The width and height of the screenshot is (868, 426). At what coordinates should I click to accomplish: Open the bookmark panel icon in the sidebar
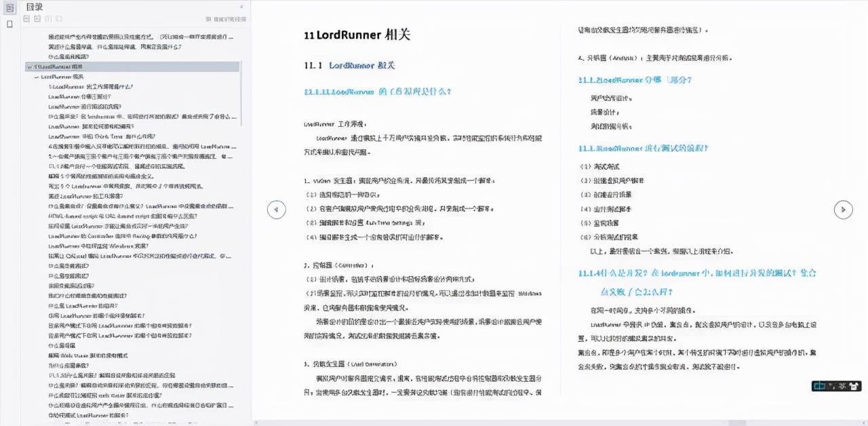click(x=9, y=24)
